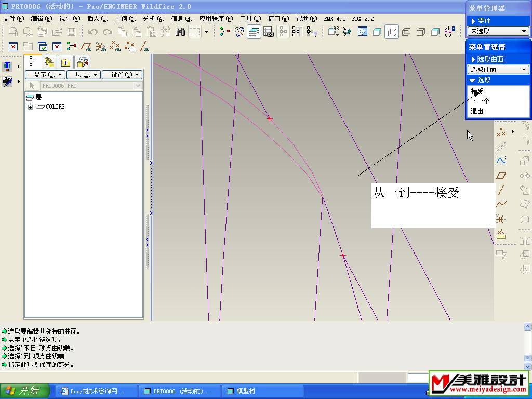Viewport: 532px width, 399px height.
Task: Click the Save floppy disk icon
Action: [x=71, y=32]
